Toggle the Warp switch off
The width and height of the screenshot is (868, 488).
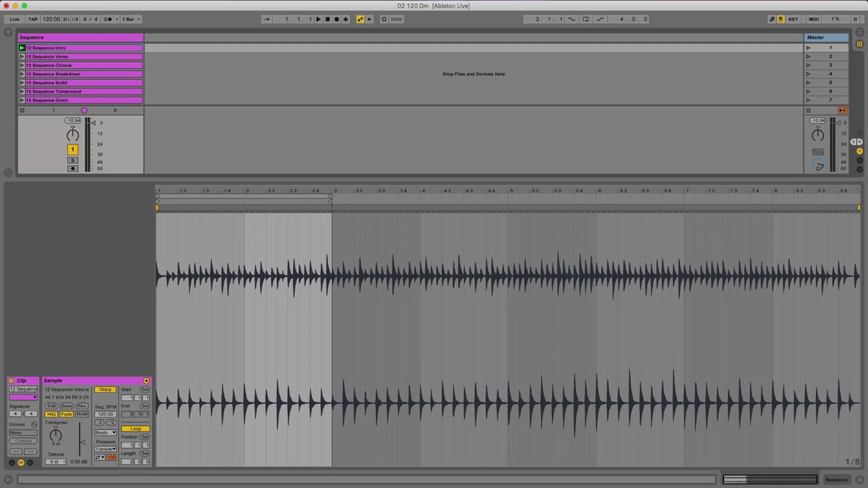[x=105, y=390]
